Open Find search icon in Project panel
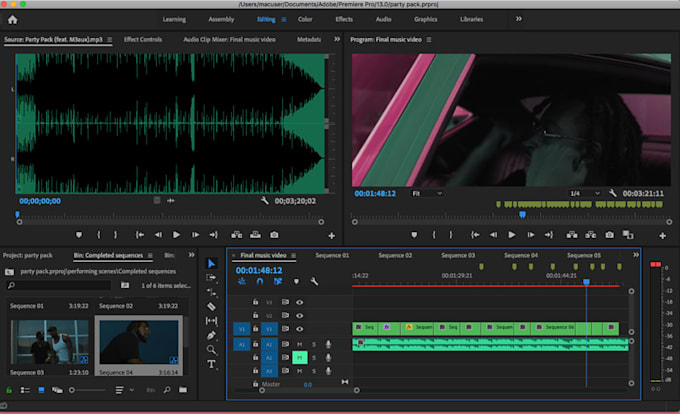 (167, 390)
